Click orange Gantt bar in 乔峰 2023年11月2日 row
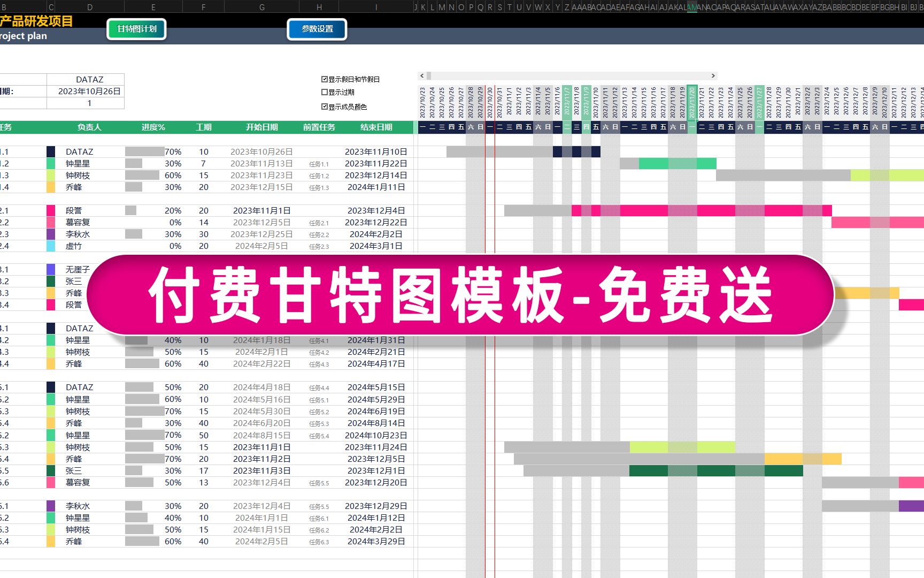This screenshot has width=924, height=578. pos(803,459)
